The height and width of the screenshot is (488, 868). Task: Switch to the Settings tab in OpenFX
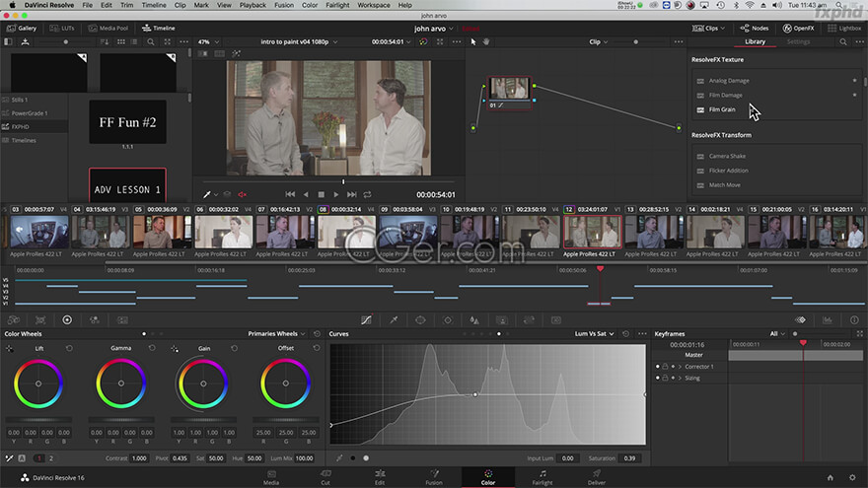coord(798,42)
